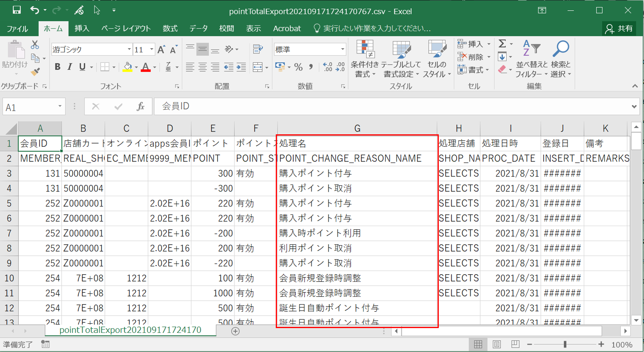Image resolution: width=644 pixels, height=352 pixels.
Task: Open Conditional Formatting (条件付き書式)
Action: [x=365, y=59]
